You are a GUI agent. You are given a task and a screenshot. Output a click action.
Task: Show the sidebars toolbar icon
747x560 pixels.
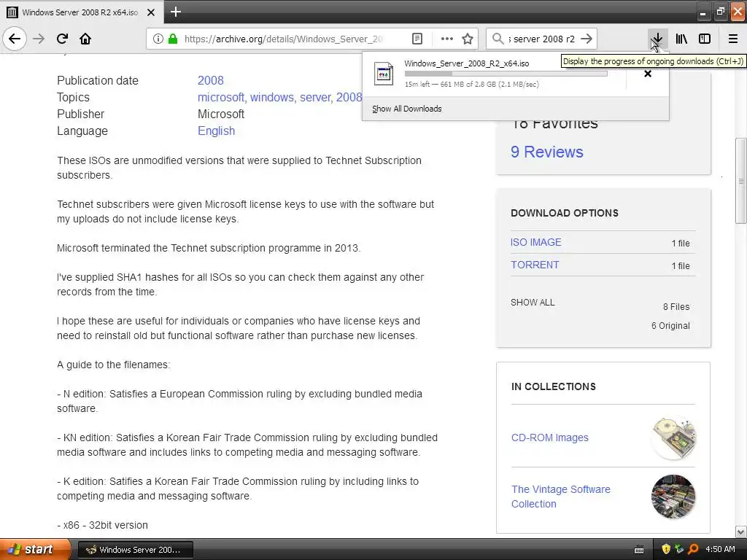(705, 39)
